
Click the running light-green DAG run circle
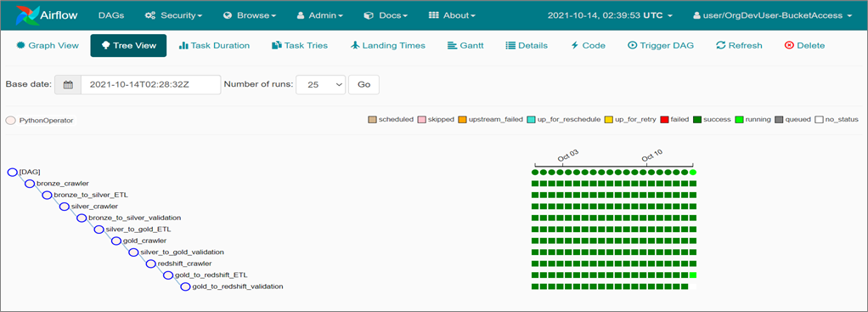tap(693, 173)
